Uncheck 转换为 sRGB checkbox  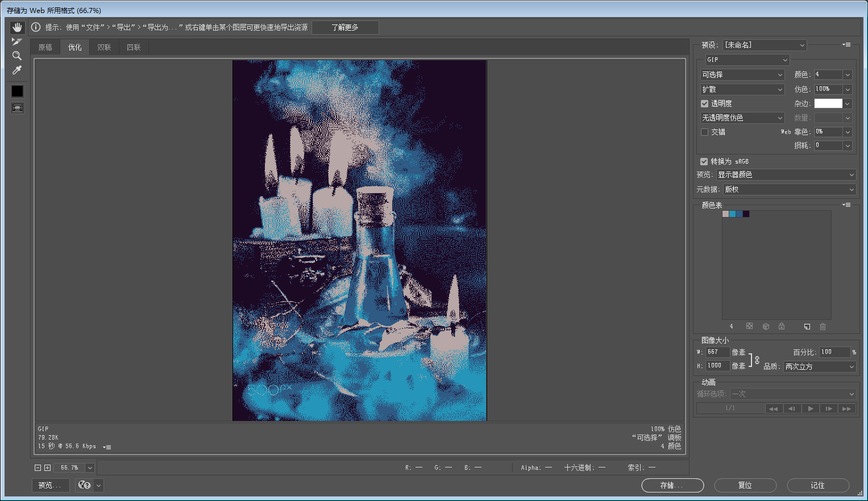pos(704,162)
